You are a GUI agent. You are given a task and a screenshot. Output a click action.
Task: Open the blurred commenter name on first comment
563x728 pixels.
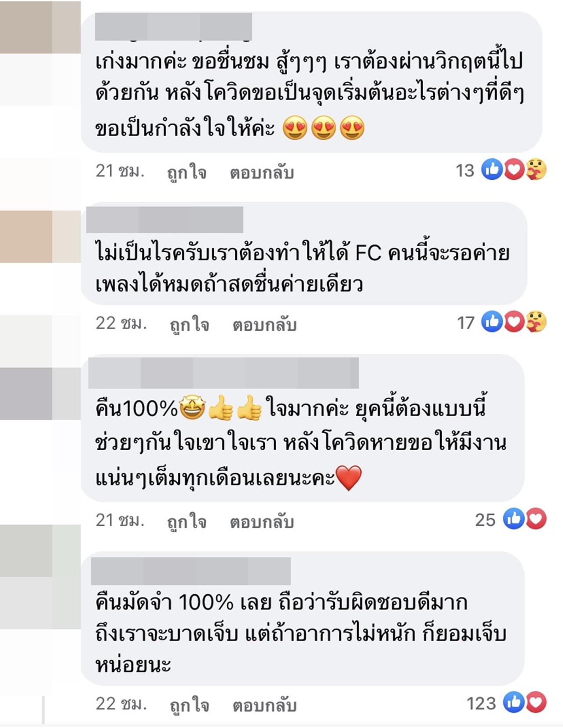[x=173, y=26]
